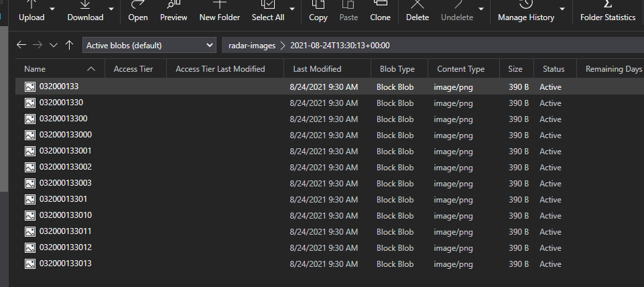Open Manage History

[x=526, y=11]
